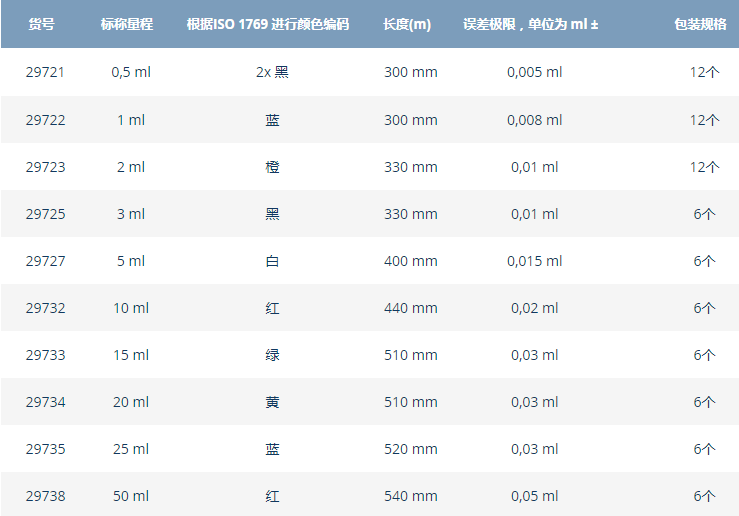Select the 0,015 ml error limit cell
This screenshot has height=516, width=739.
[534, 261]
